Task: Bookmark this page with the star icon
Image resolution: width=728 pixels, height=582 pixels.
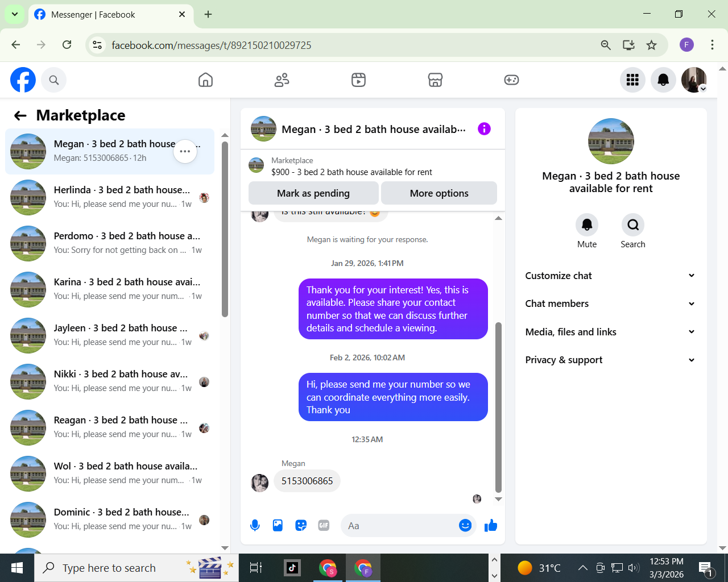Action: coord(652,45)
